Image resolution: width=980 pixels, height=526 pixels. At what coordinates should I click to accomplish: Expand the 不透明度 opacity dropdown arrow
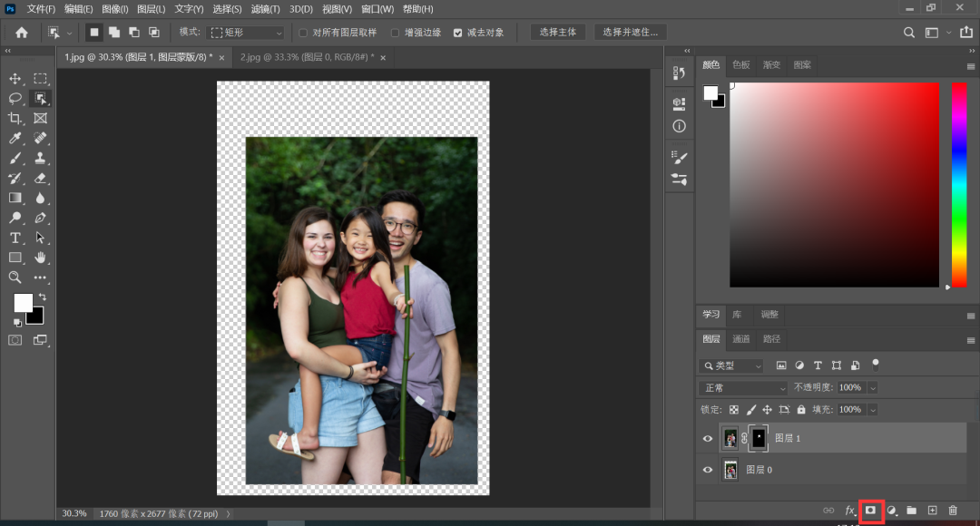[x=873, y=388]
